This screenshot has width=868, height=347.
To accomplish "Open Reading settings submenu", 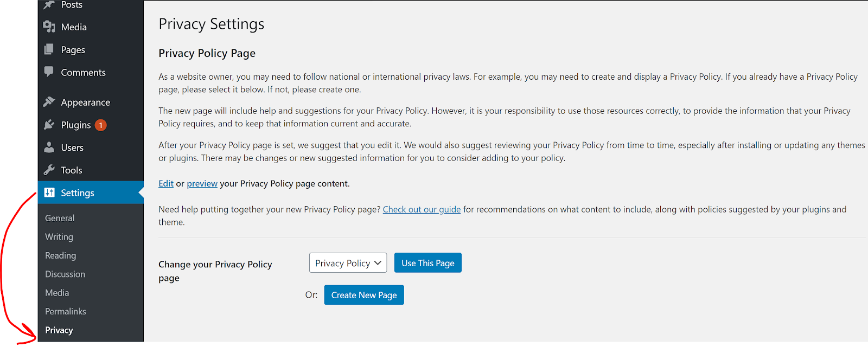I will pos(60,255).
